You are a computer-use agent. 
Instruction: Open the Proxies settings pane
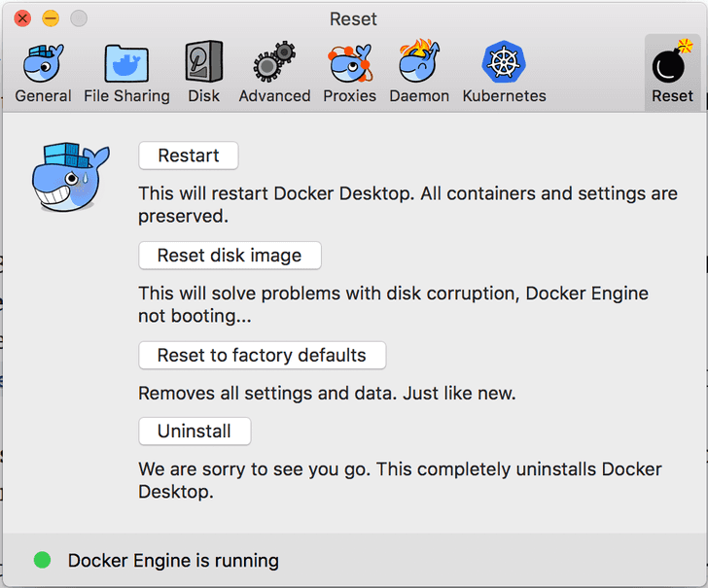349,72
